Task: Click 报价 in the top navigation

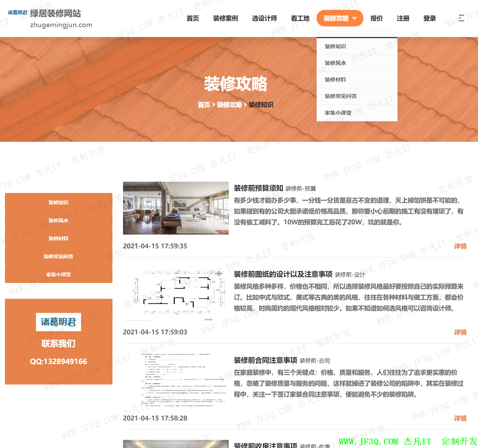Action: [x=376, y=18]
